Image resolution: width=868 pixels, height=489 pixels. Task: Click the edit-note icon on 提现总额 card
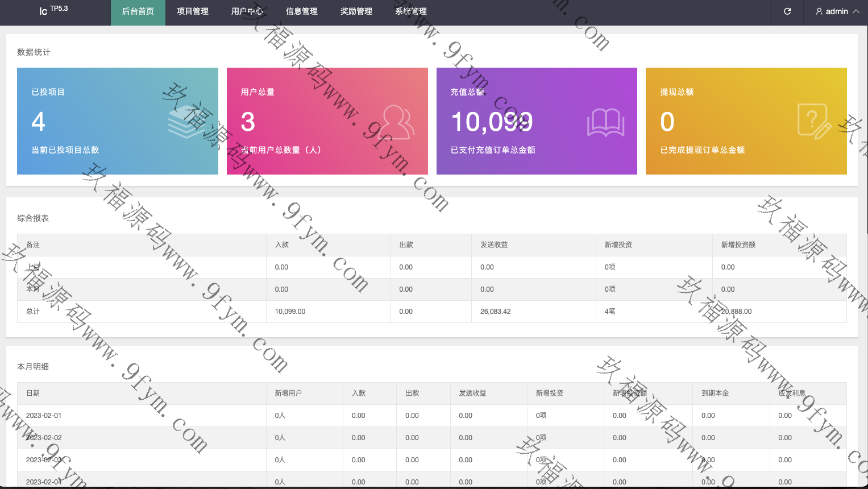(x=814, y=122)
